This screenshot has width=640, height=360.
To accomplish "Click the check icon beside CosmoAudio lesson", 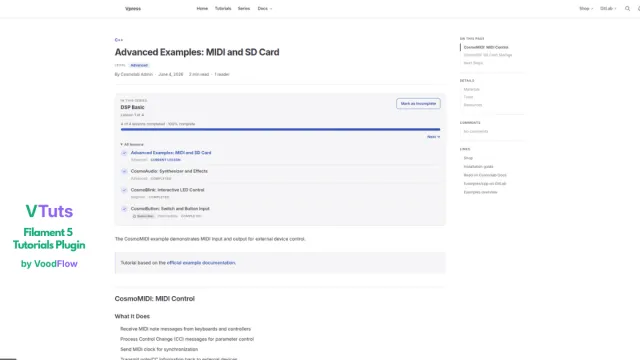I will 124,171.
